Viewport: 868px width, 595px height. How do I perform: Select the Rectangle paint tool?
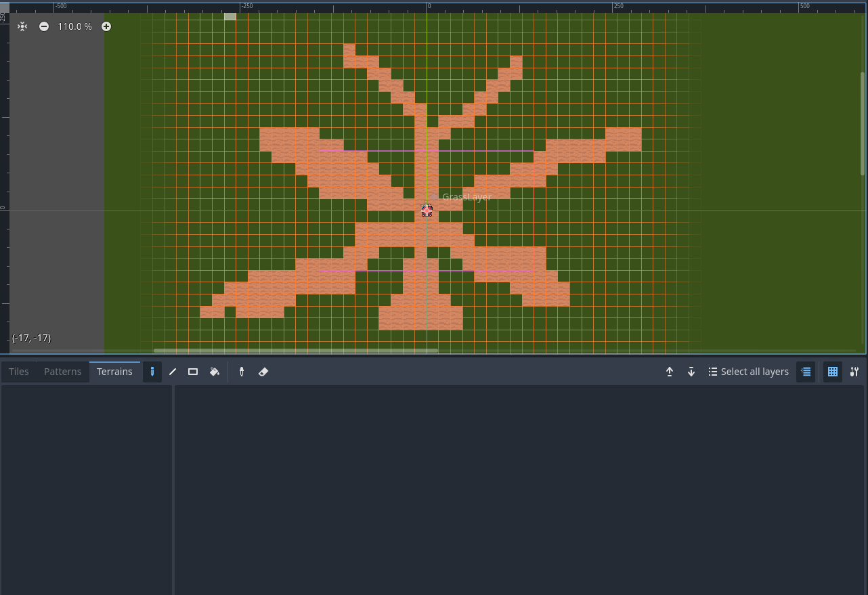click(193, 372)
